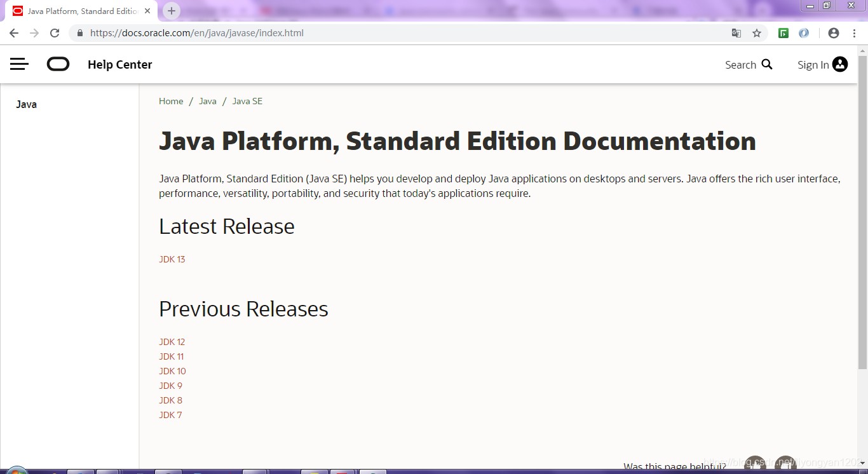868x474 pixels.
Task: Open the Chrome profile avatar
Action: pos(834,33)
